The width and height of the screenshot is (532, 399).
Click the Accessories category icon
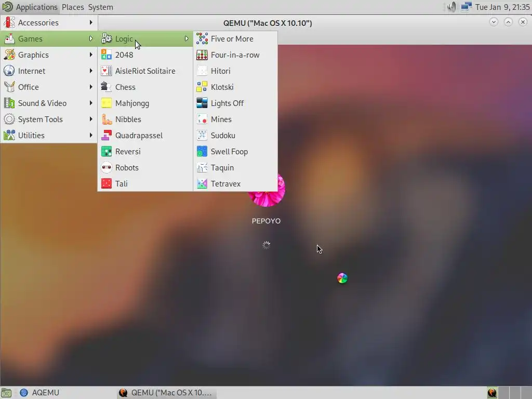coord(9,23)
